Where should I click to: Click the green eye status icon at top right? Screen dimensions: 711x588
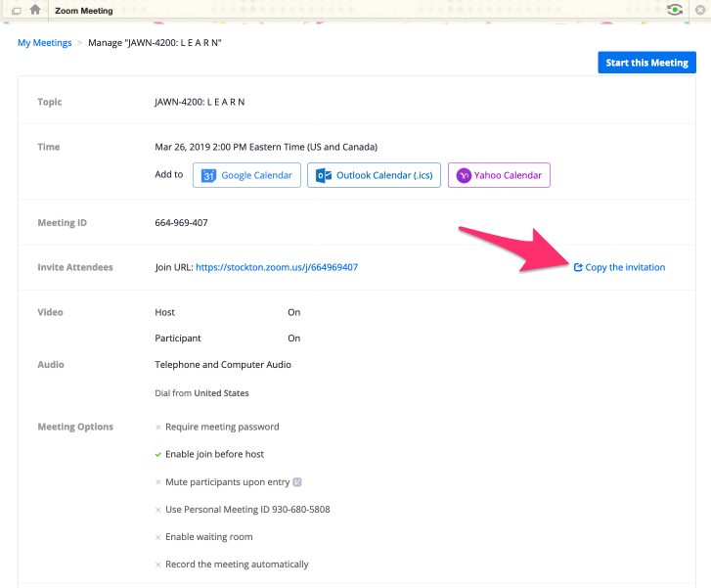[x=675, y=10]
